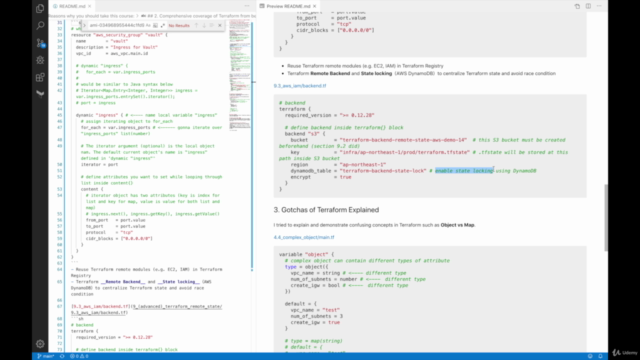Screen dimensions: 640x360
Task: Click line 33 'resource "aws_security_group" "vault"'
Action: click(x=119, y=35)
